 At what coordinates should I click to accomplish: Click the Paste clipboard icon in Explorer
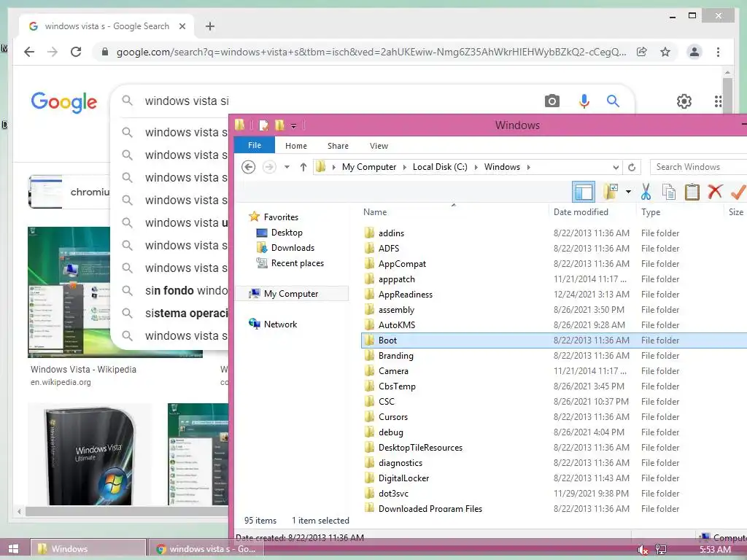tap(692, 192)
